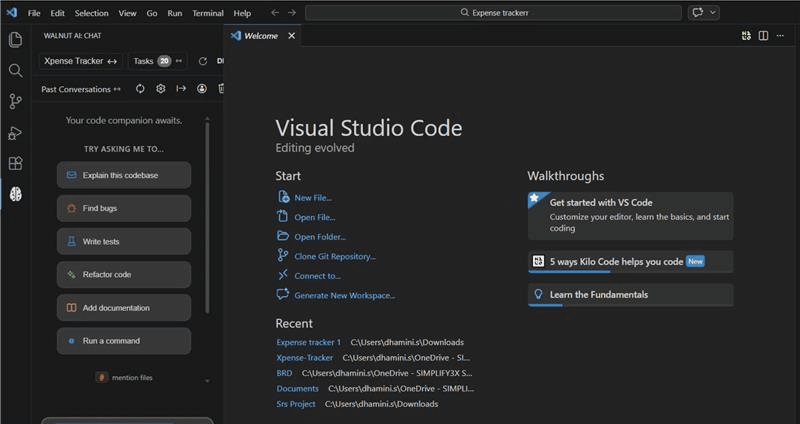Click the sync icon beside Past Conversations
Screen dimensions: 800x424
tap(140, 89)
